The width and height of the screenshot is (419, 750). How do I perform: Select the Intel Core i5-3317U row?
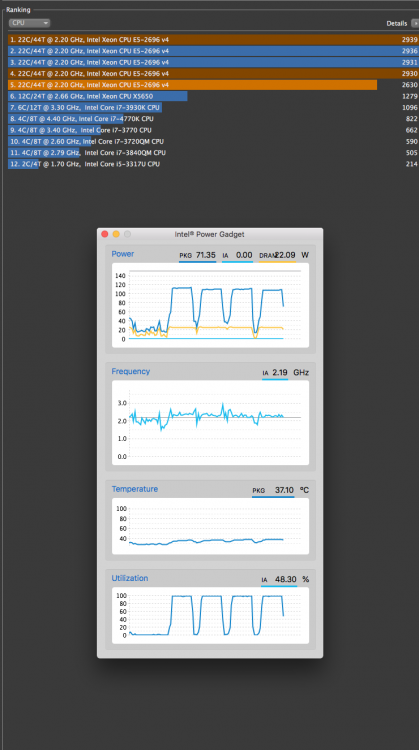[x=213, y=164]
